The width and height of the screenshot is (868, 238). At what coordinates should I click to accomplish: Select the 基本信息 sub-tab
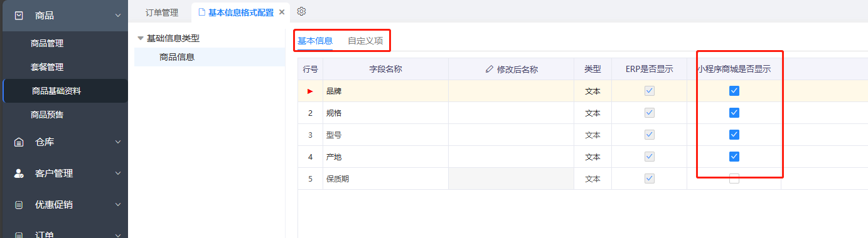(x=315, y=41)
